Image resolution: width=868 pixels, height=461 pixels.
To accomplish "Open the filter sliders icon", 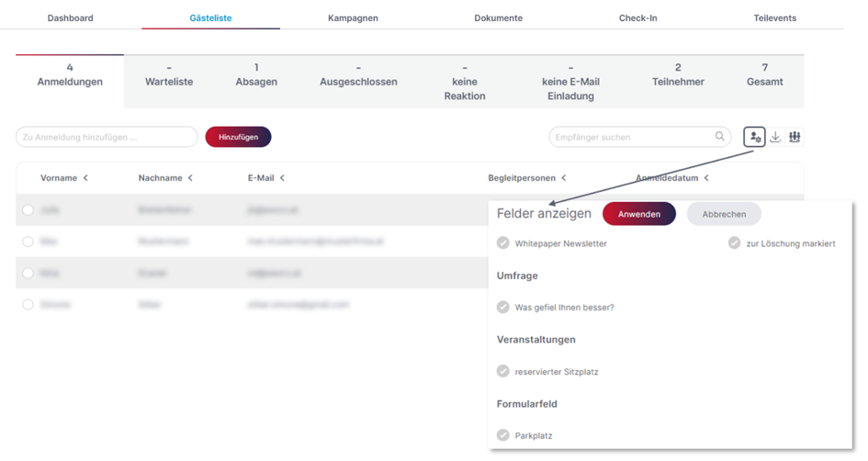I will pos(795,137).
